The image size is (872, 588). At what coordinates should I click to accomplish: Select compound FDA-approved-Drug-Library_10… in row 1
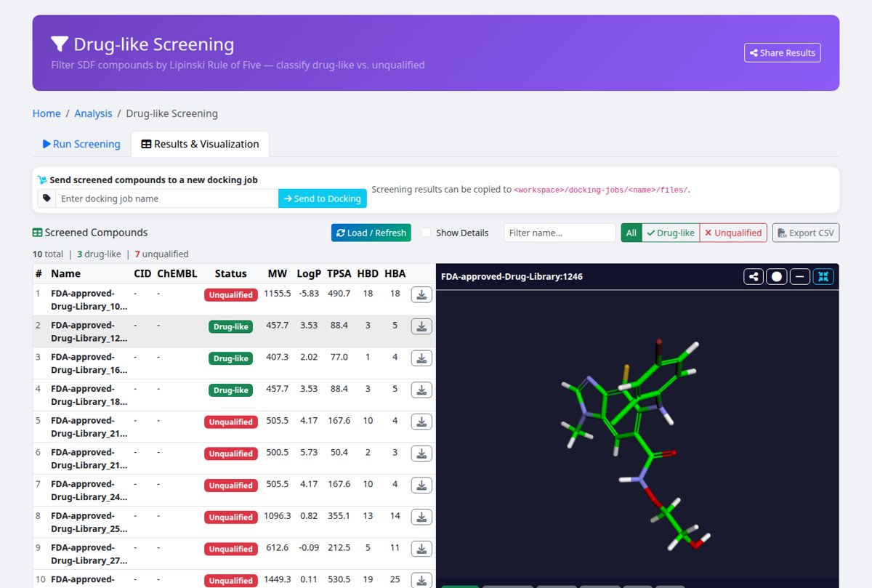89,299
